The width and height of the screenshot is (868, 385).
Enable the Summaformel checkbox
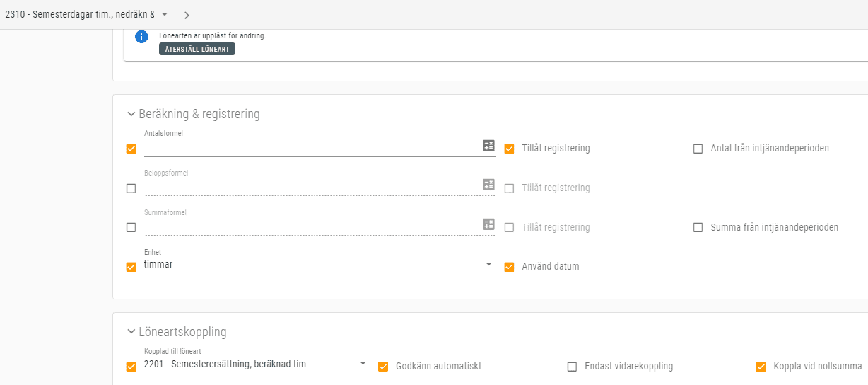coord(131,228)
